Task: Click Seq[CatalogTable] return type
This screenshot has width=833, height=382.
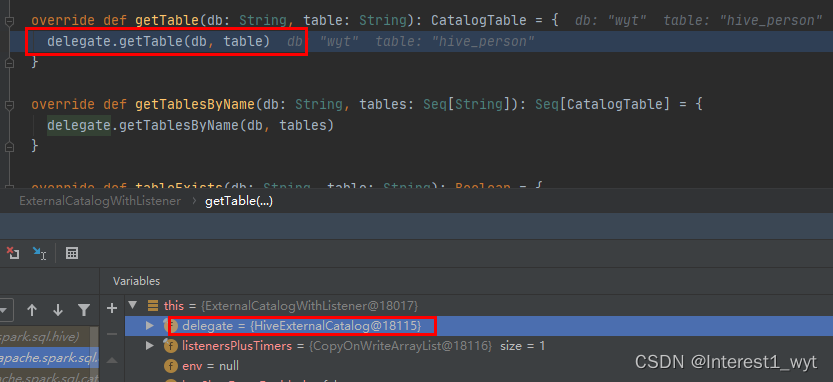Action: 602,104
